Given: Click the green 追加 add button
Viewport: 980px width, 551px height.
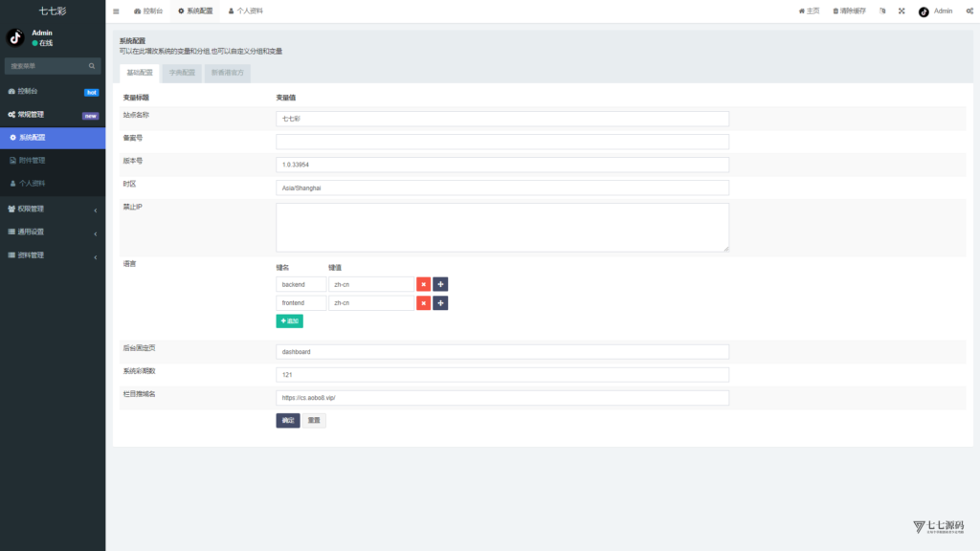Looking at the screenshot, I should tap(289, 321).
